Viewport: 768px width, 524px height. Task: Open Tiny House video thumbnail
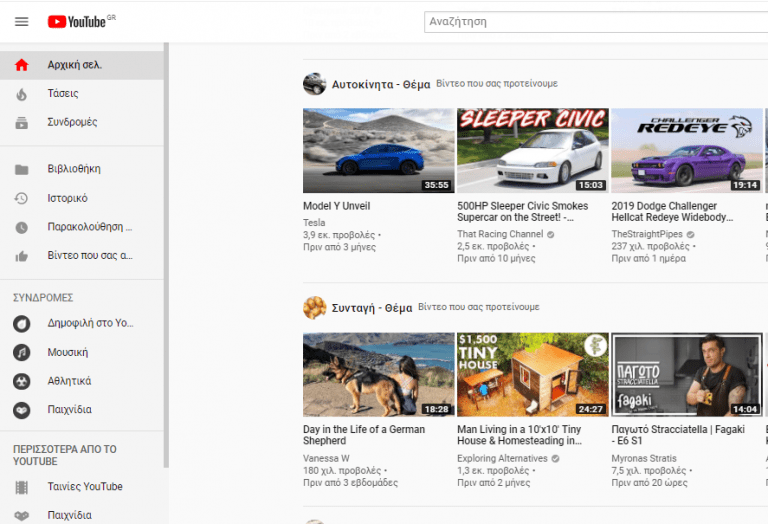(x=532, y=374)
